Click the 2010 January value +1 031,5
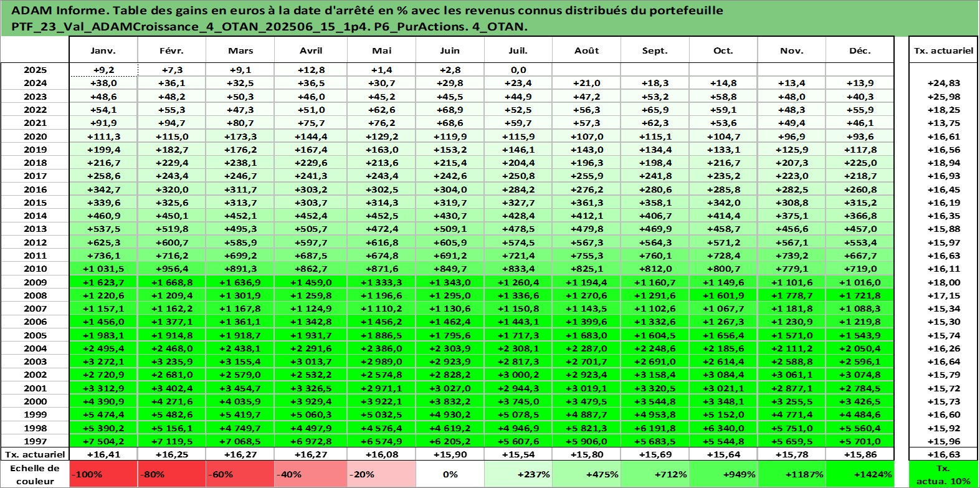 click(x=103, y=269)
